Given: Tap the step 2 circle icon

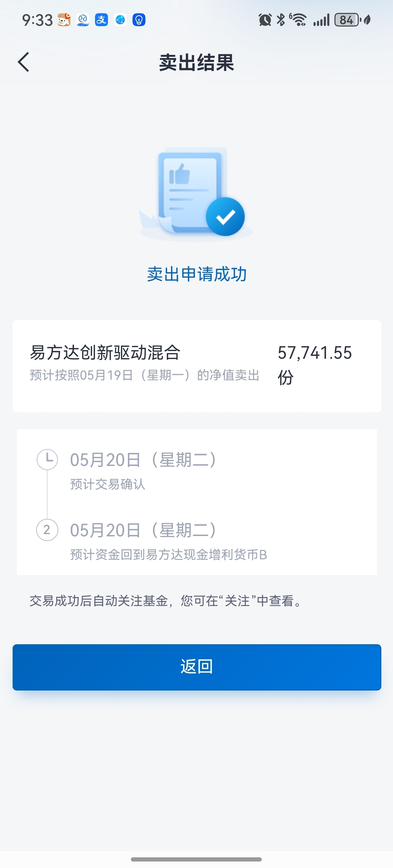Looking at the screenshot, I should point(47,530).
